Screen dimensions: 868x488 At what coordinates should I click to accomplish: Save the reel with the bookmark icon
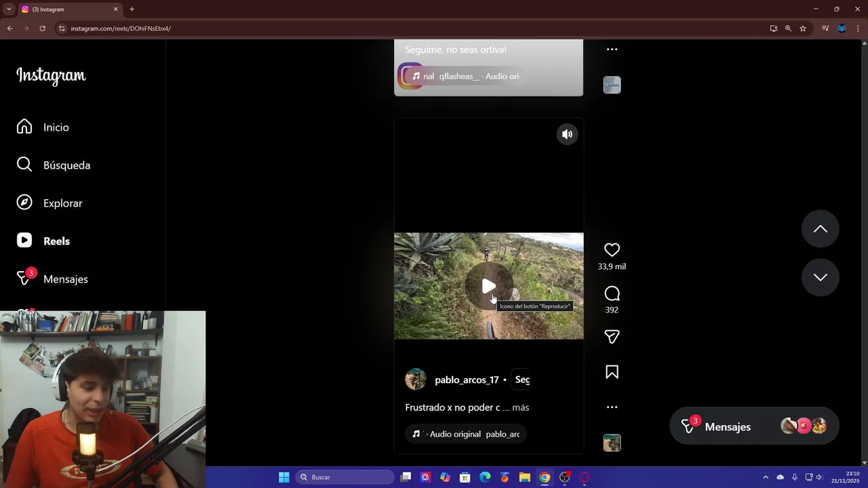click(612, 372)
